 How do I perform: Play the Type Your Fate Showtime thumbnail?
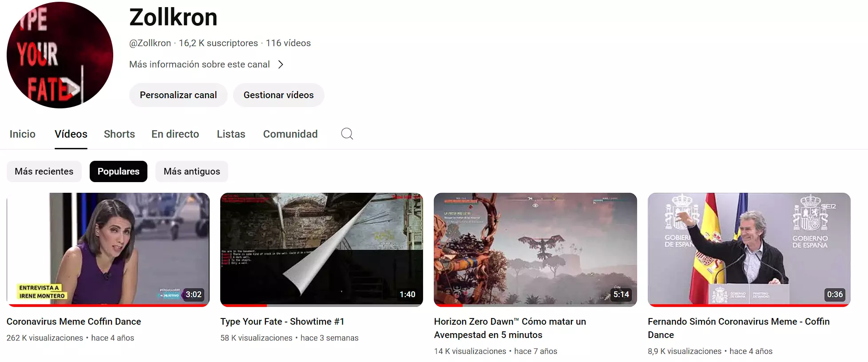(x=321, y=250)
